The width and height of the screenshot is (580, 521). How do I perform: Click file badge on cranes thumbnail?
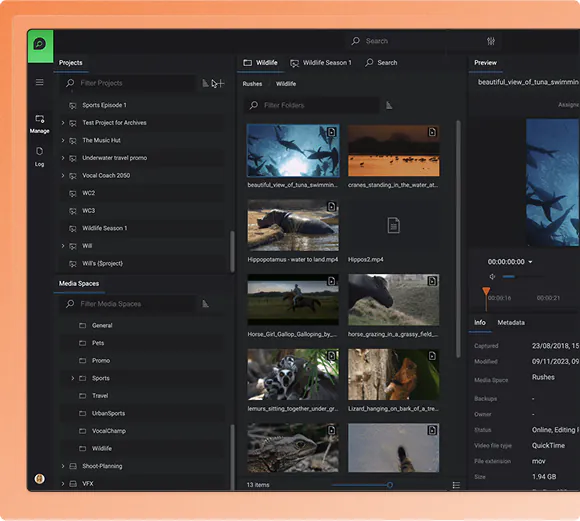click(432, 132)
